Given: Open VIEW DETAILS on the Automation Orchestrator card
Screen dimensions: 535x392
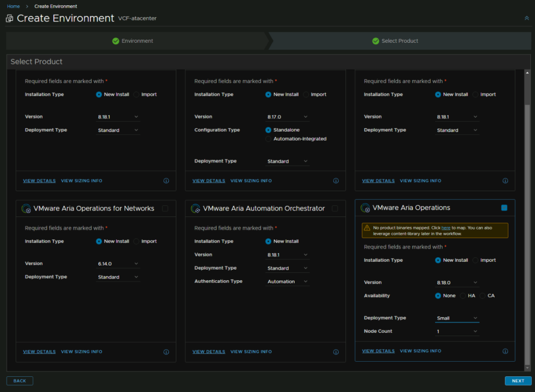Looking at the screenshot, I should point(209,352).
